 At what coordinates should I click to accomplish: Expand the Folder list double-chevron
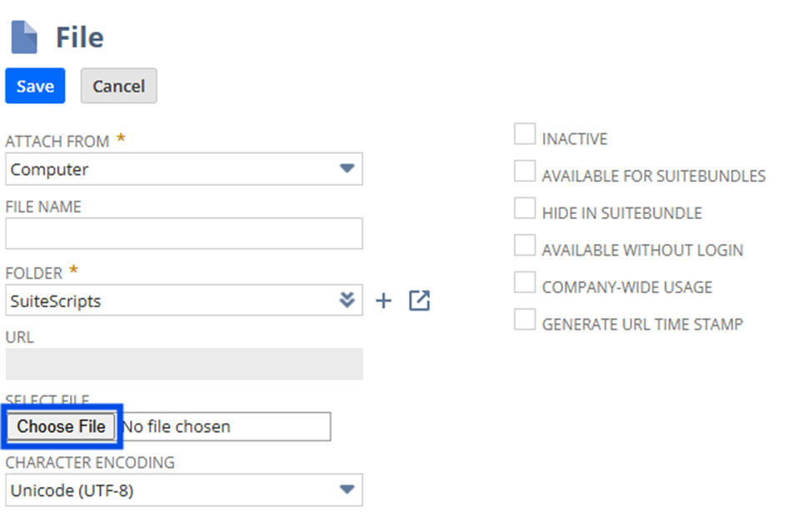[x=347, y=300]
